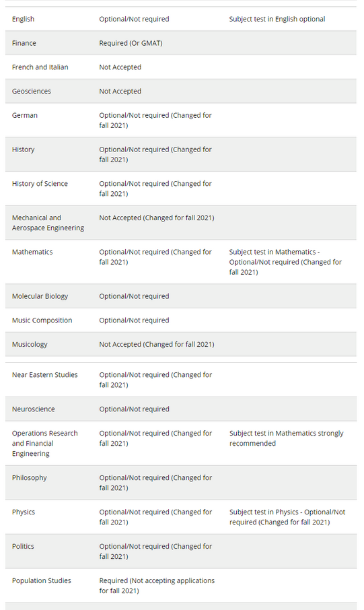Click 'Subject test in Mathematics strongly recommended'
The image size is (364, 610).
click(286, 438)
